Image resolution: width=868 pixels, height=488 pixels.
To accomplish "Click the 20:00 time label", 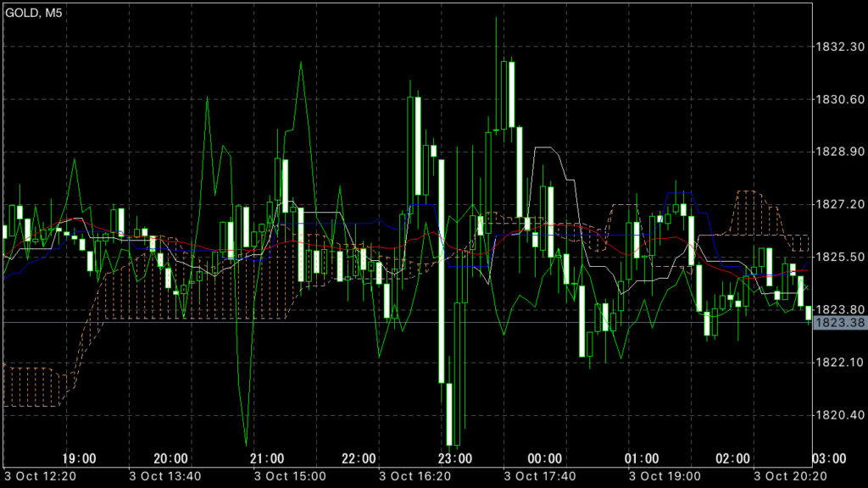I will point(170,458).
